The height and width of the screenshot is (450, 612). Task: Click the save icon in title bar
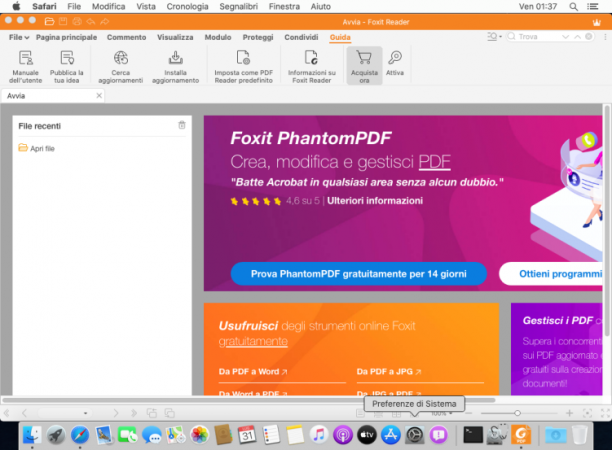pyautogui.click(x=63, y=21)
